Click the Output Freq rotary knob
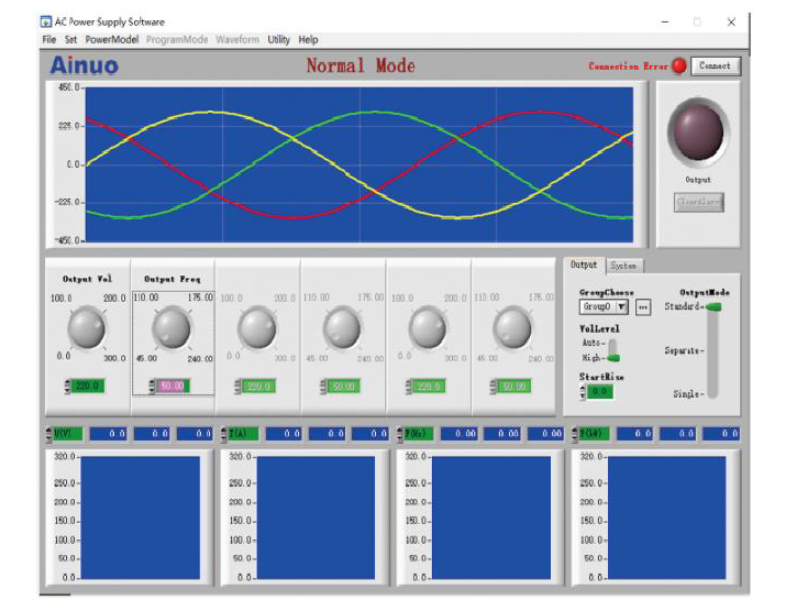Screen dimensions: 792x612 tap(172, 329)
